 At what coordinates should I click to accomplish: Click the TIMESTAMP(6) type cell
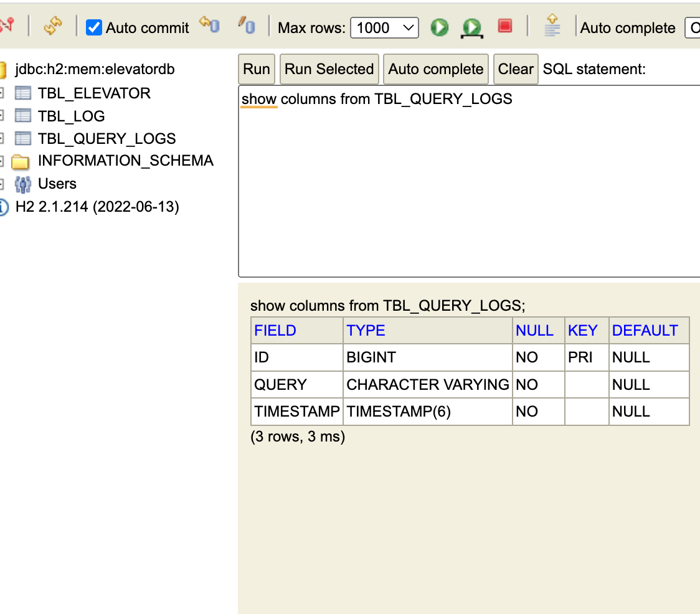(428, 411)
